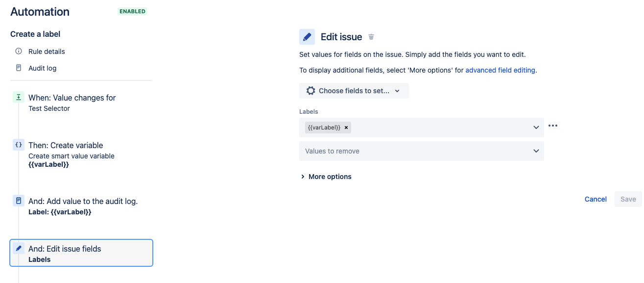Click the Cancel button
The image size is (644, 283).
pyautogui.click(x=596, y=199)
